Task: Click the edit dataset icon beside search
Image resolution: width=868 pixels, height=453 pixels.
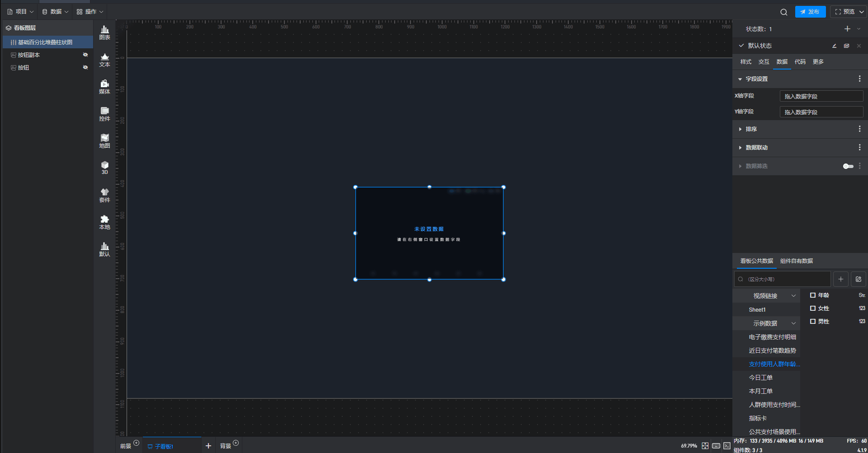Action: point(858,279)
